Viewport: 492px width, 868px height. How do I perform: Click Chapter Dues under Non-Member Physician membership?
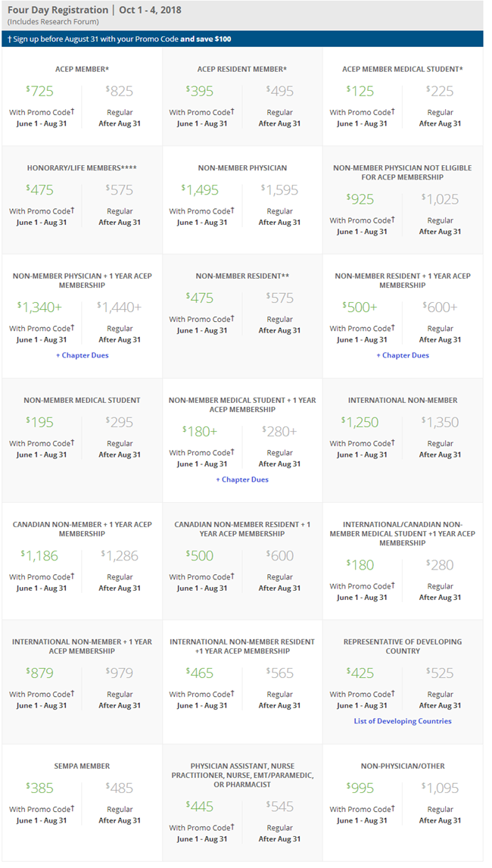(x=82, y=355)
